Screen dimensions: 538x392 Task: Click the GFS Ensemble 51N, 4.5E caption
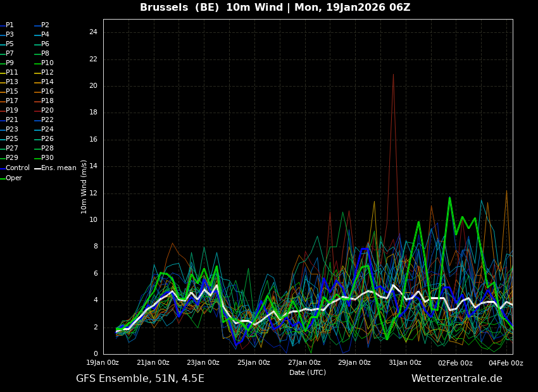pyautogui.click(x=140, y=379)
